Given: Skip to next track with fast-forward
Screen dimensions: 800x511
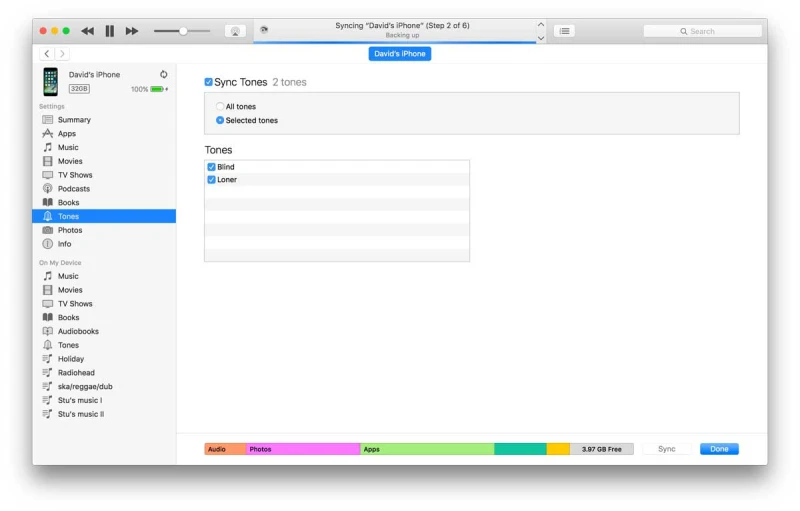Looking at the screenshot, I should pyautogui.click(x=132, y=31).
